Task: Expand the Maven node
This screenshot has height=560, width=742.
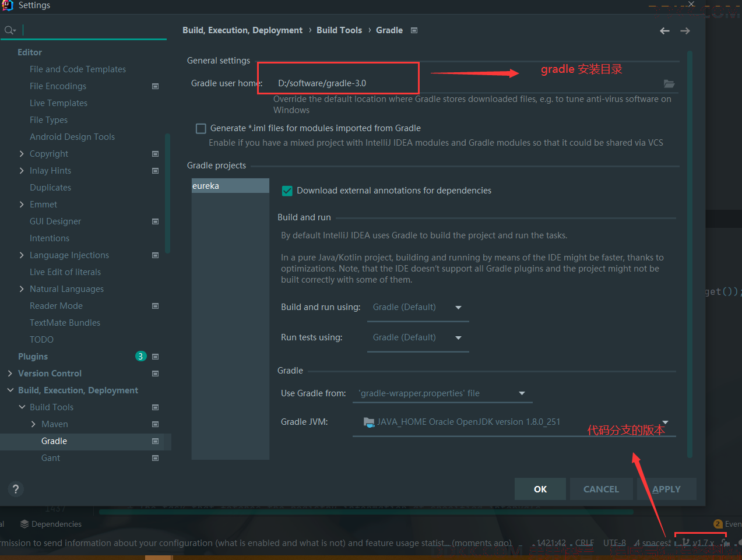Action: 33,424
